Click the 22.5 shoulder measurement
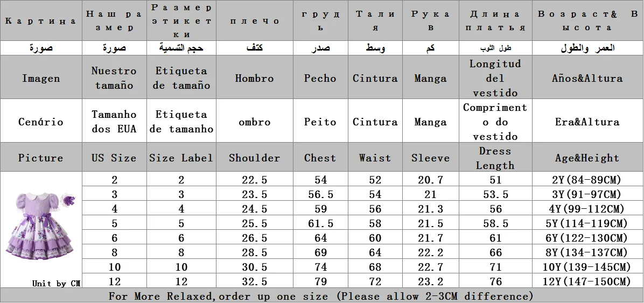644x303 pixels. coord(254,180)
